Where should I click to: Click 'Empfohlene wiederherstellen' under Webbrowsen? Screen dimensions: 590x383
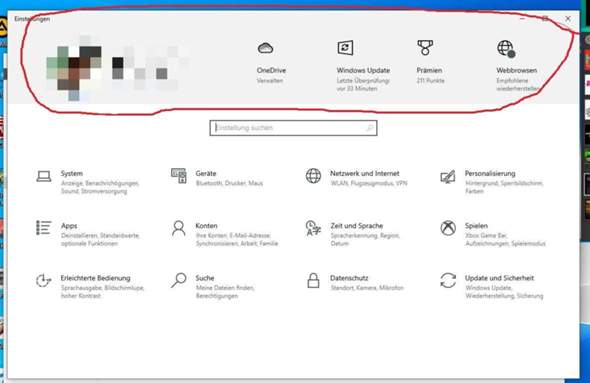point(518,85)
